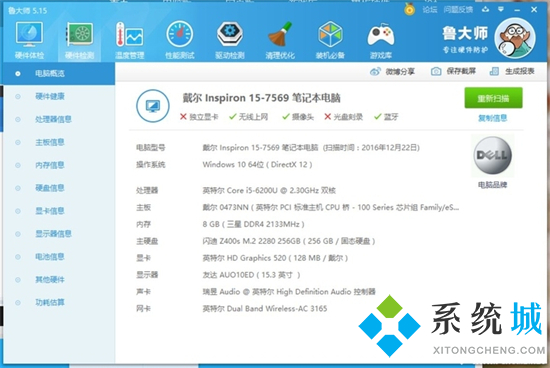Screen dimensions: 550x368
Task: Click 生成报表 report button
Action: (512, 71)
